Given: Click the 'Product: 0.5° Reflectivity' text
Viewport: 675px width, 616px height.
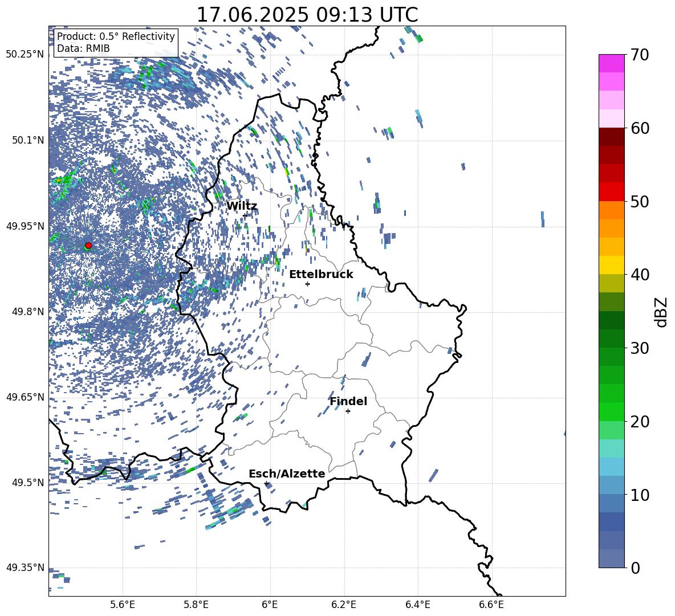Looking at the screenshot, I should click(x=116, y=36).
